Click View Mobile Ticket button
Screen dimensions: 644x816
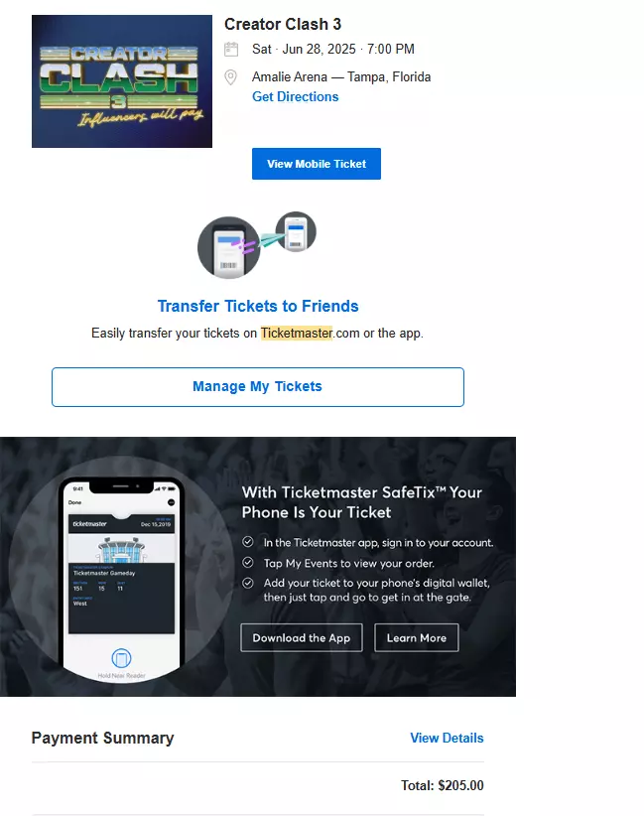(x=317, y=164)
